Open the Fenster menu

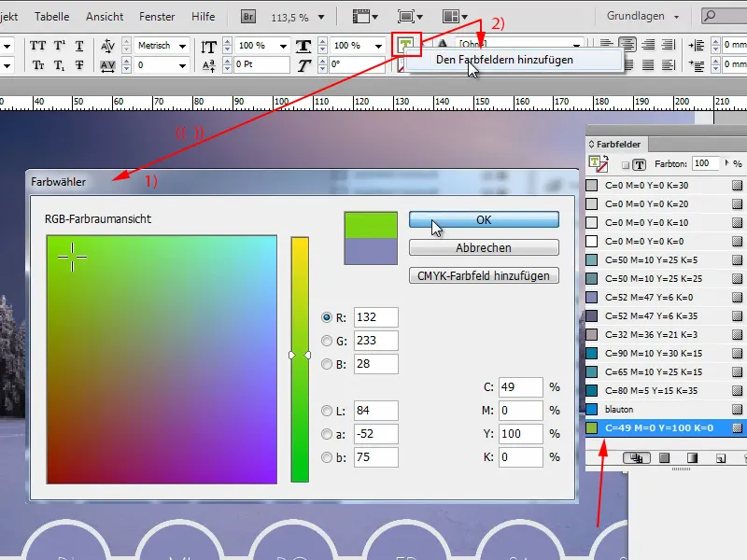(x=157, y=16)
